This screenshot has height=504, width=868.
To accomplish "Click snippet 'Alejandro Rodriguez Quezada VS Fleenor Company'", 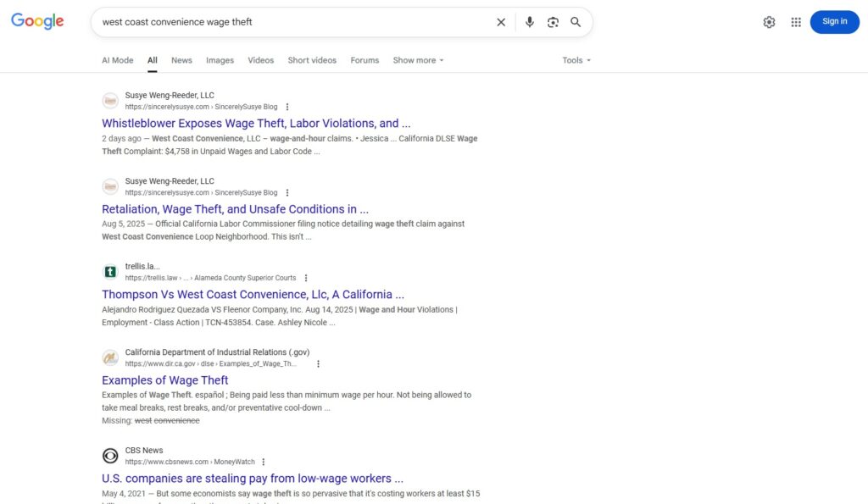I will [202, 309].
